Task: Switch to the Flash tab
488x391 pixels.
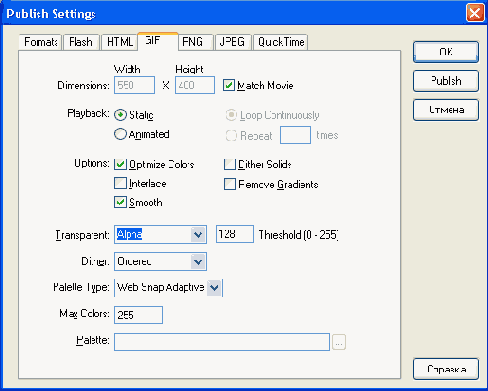Action: pyautogui.click(x=81, y=42)
